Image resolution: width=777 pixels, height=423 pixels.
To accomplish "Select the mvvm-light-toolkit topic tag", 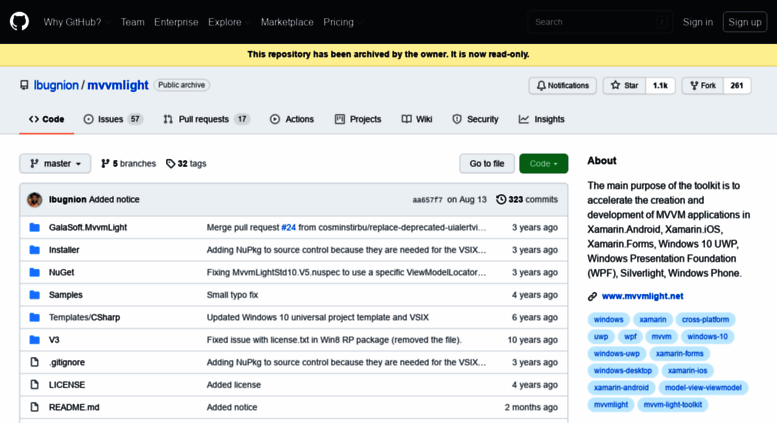I will 673,405.
